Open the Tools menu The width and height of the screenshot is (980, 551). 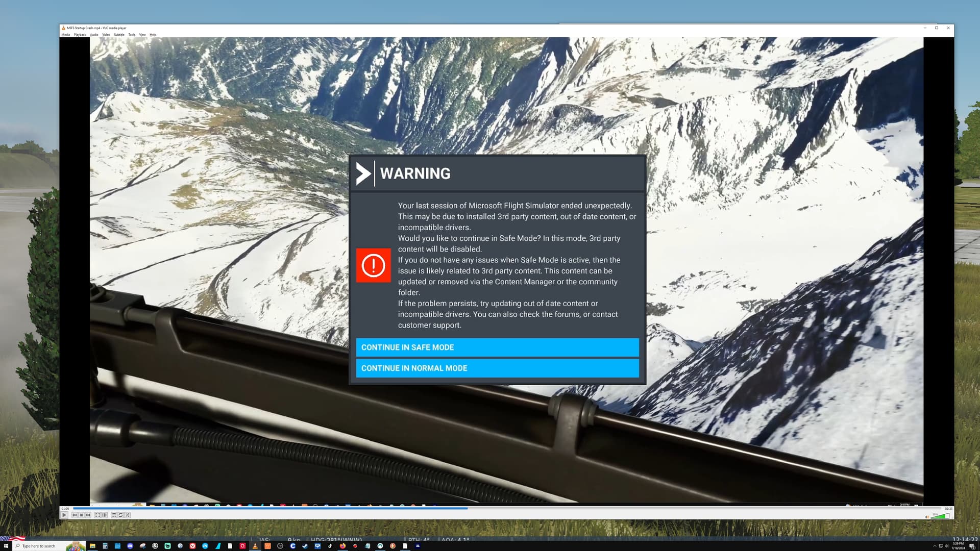(x=132, y=35)
